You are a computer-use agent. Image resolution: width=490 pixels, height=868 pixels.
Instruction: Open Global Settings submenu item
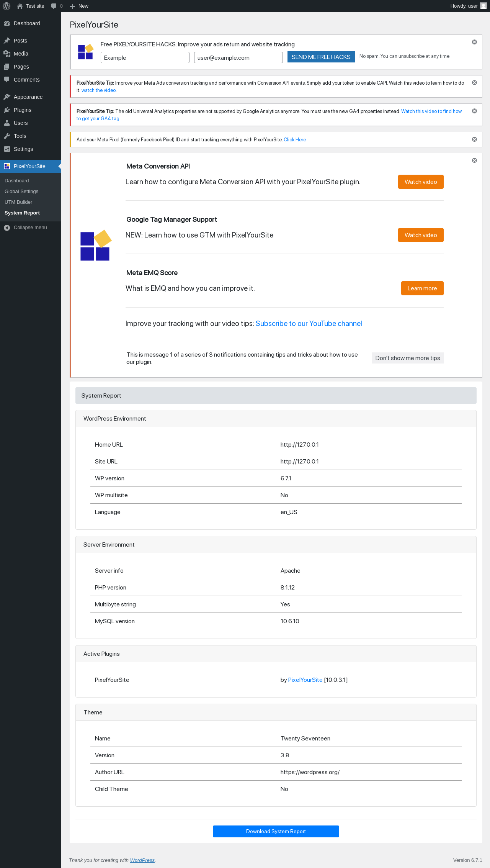(x=21, y=192)
